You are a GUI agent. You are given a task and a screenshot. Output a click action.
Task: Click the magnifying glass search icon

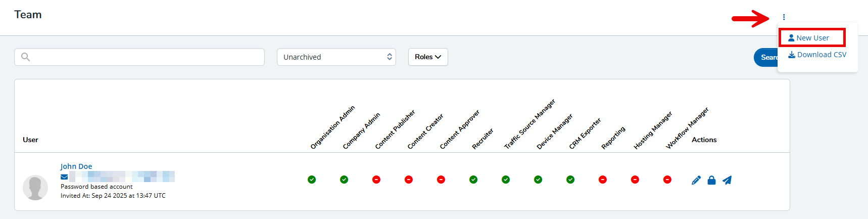(26, 57)
